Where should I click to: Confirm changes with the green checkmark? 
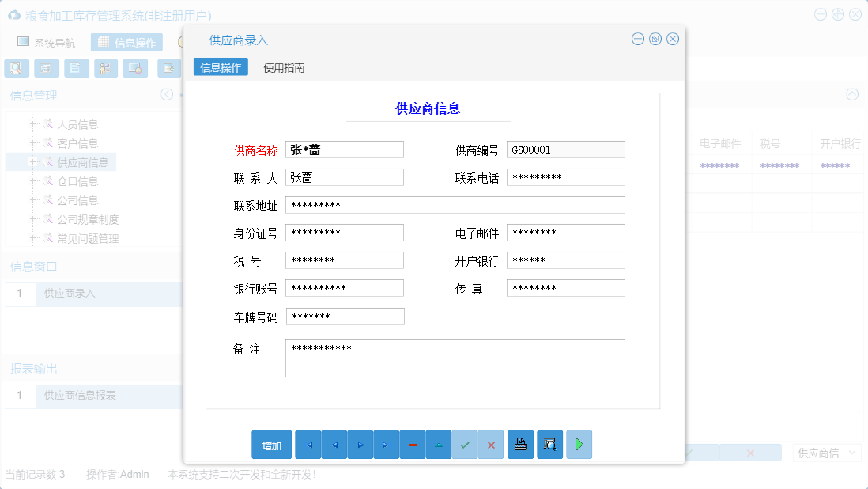click(465, 444)
